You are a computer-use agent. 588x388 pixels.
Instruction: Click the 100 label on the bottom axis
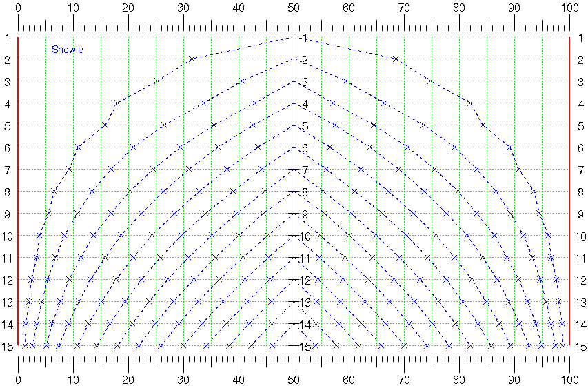pos(570,380)
